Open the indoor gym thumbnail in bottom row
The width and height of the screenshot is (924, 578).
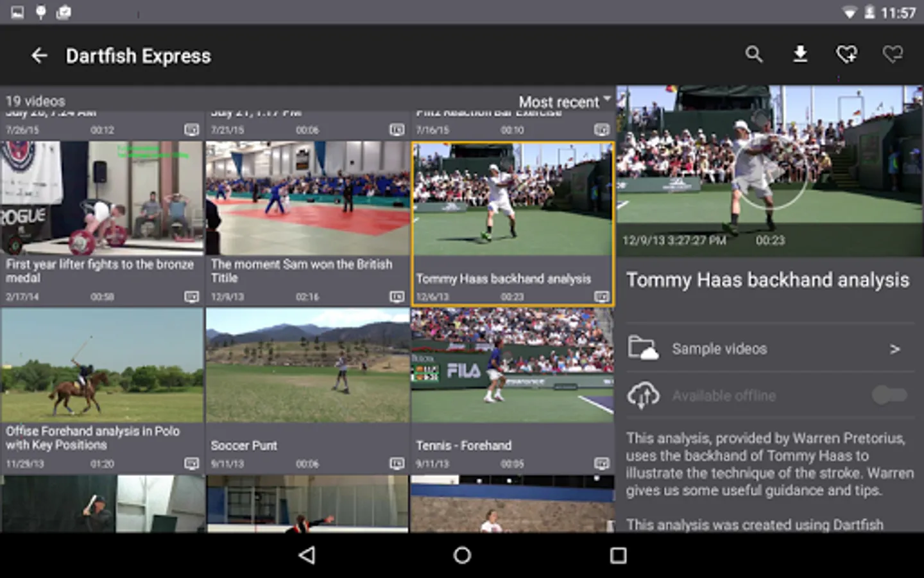click(x=307, y=504)
